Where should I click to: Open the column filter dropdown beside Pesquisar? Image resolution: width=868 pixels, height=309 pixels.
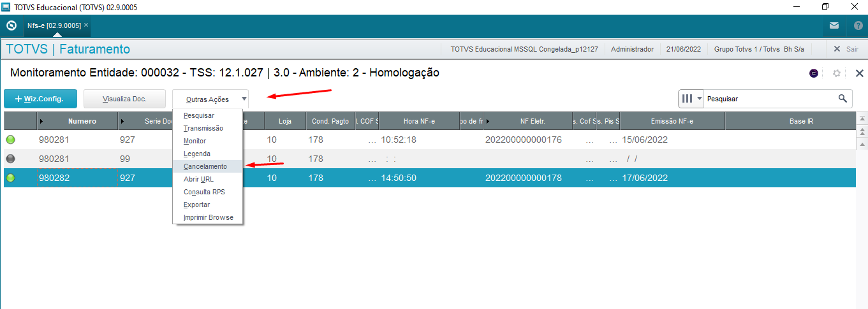[692, 99]
